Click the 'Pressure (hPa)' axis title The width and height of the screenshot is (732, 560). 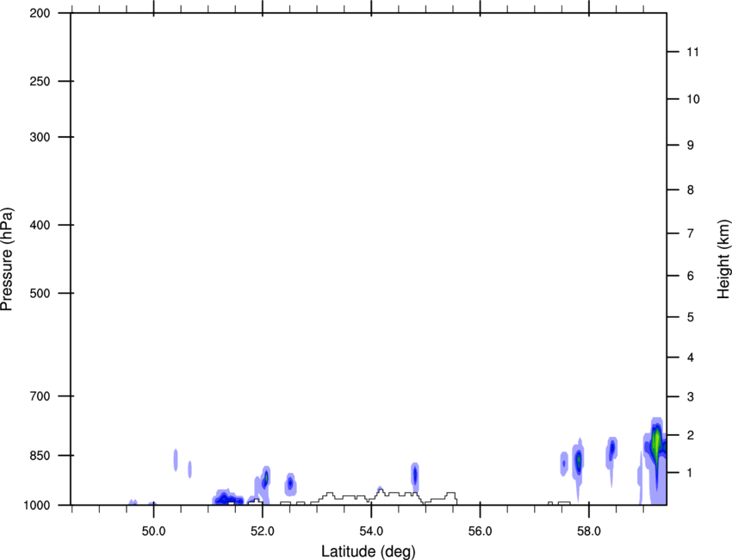pyautogui.click(x=7, y=258)
